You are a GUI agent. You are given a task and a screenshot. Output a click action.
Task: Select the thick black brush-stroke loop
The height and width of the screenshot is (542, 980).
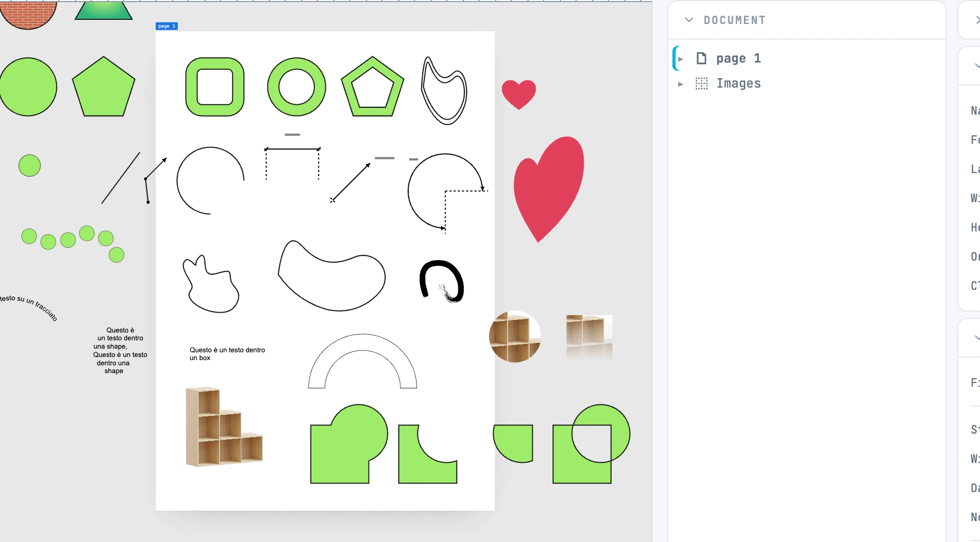(442, 281)
